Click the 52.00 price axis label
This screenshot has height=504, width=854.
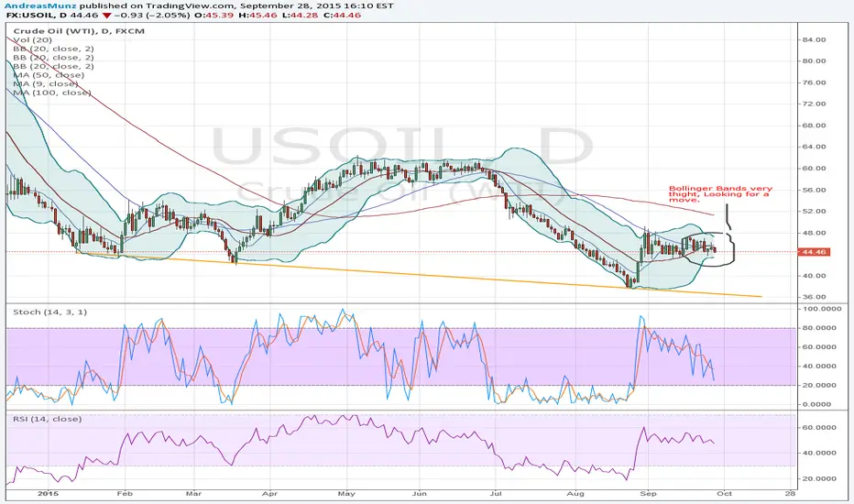pos(814,212)
